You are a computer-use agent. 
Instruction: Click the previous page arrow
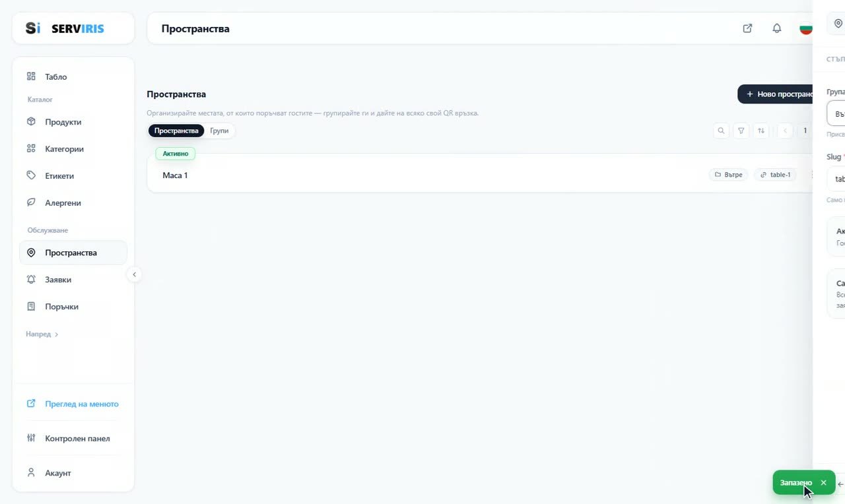(785, 131)
